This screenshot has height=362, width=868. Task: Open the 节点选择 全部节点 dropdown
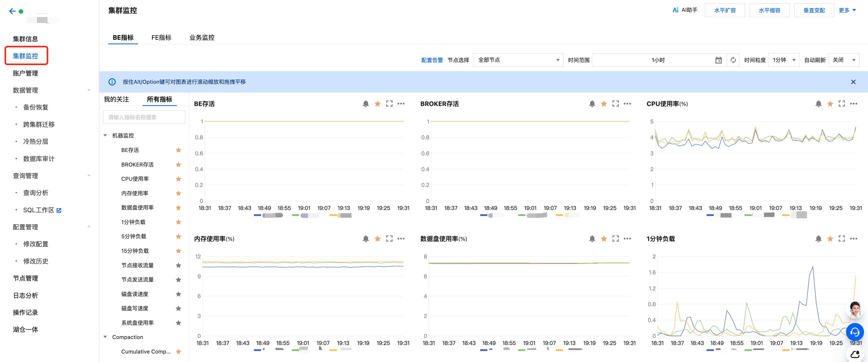click(518, 60)
